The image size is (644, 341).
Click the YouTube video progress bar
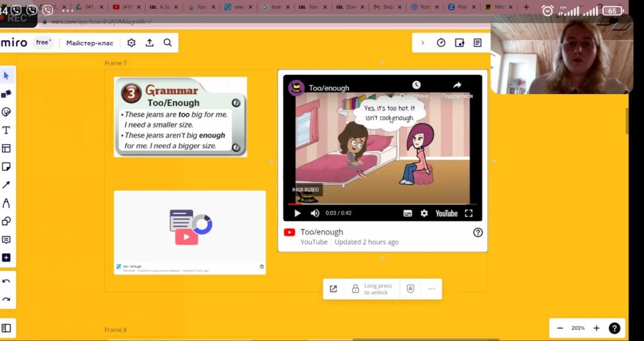point(382,204)
